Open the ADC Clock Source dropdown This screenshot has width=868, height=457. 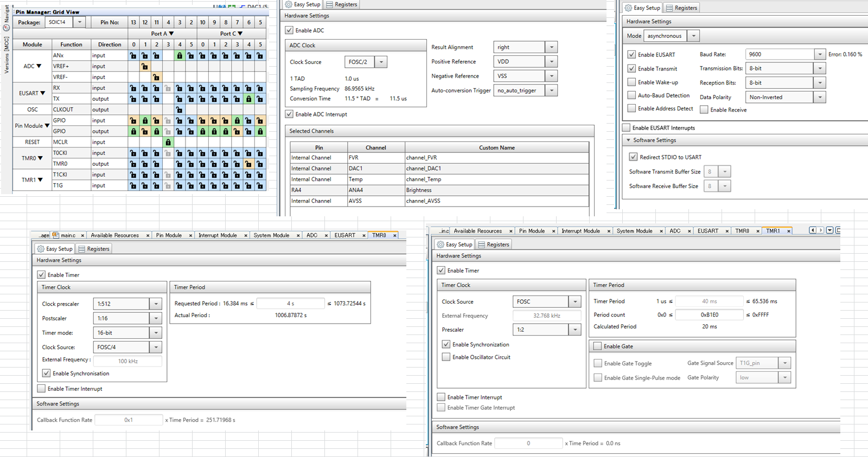point(381,62)
